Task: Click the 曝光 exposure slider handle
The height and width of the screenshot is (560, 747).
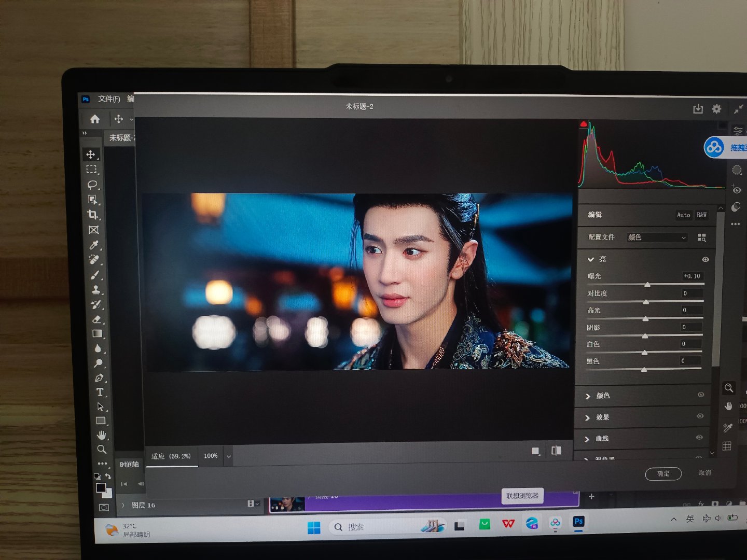Action: click(x=647, y=285)
